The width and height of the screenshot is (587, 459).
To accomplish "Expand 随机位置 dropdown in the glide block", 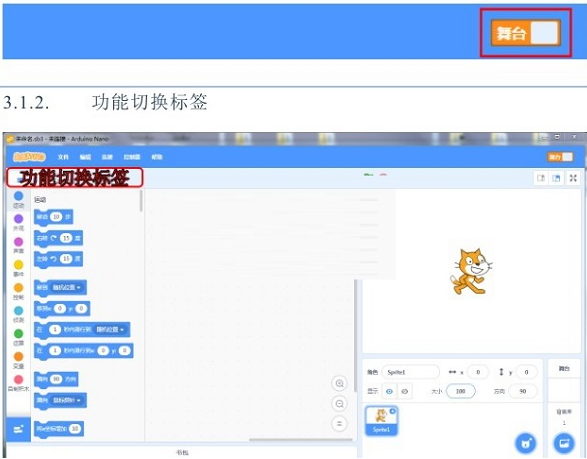I will coord(110,329).
